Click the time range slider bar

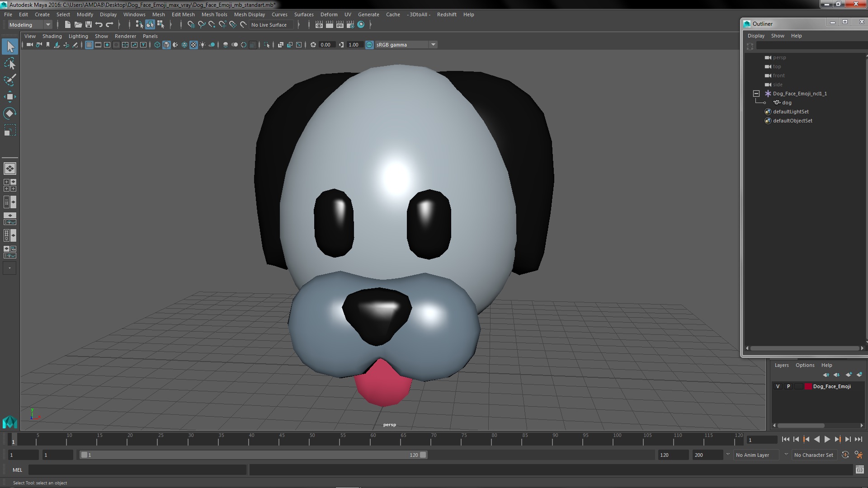[x=253, y=455]
